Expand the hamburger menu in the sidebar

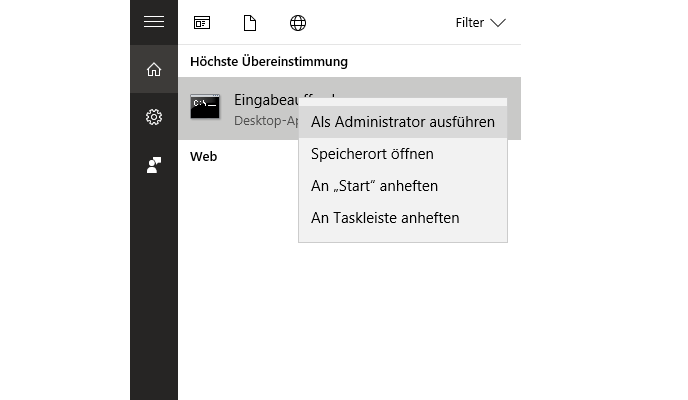coord(153,22)
